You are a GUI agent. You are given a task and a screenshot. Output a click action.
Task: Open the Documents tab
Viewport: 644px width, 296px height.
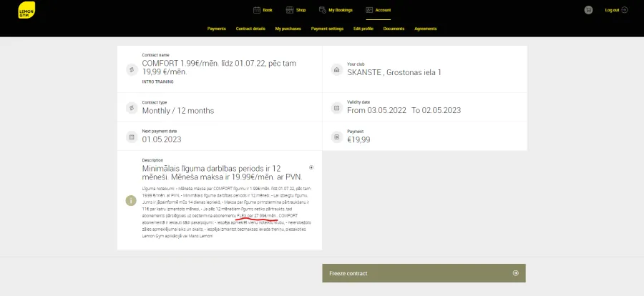point(394,29)
